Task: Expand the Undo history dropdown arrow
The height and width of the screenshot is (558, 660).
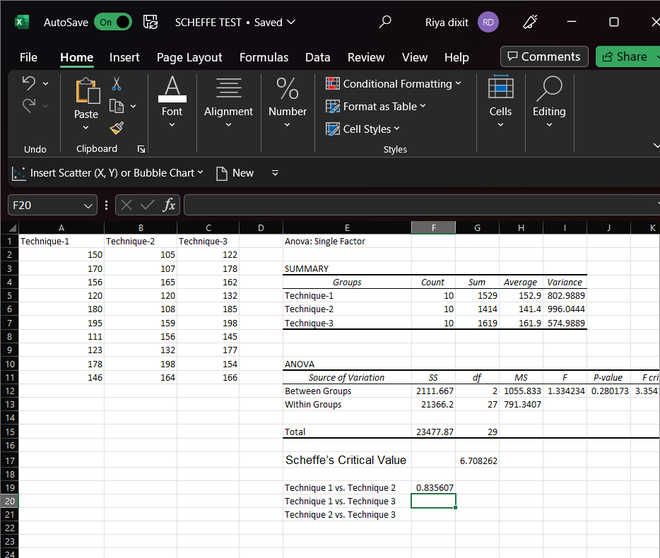Action: [45, 84]
